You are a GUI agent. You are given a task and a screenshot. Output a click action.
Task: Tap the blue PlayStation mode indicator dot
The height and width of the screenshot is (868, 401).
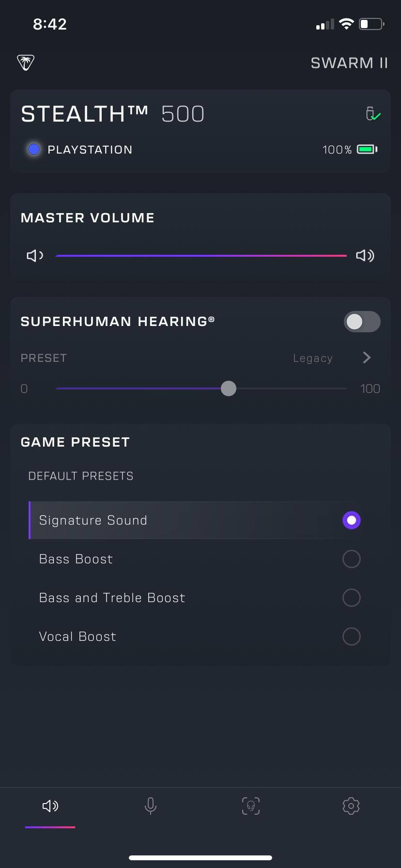pyautogui.click(x=34, y=149)
